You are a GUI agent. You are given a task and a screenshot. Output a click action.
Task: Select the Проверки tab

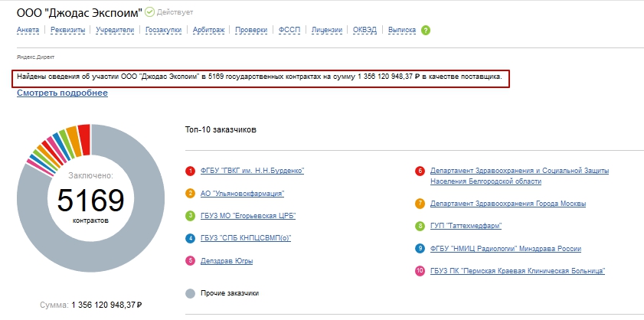pos(251,30)
